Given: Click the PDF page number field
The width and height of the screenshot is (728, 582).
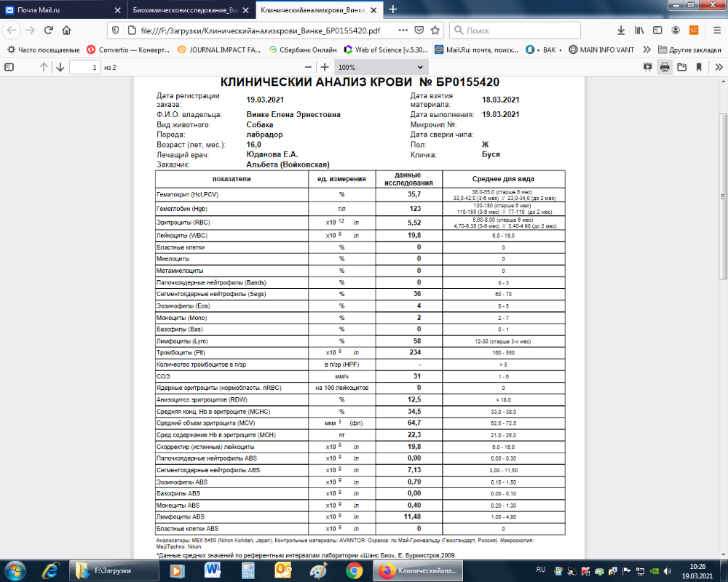Looking at the screenshot, I should [85, 67].
